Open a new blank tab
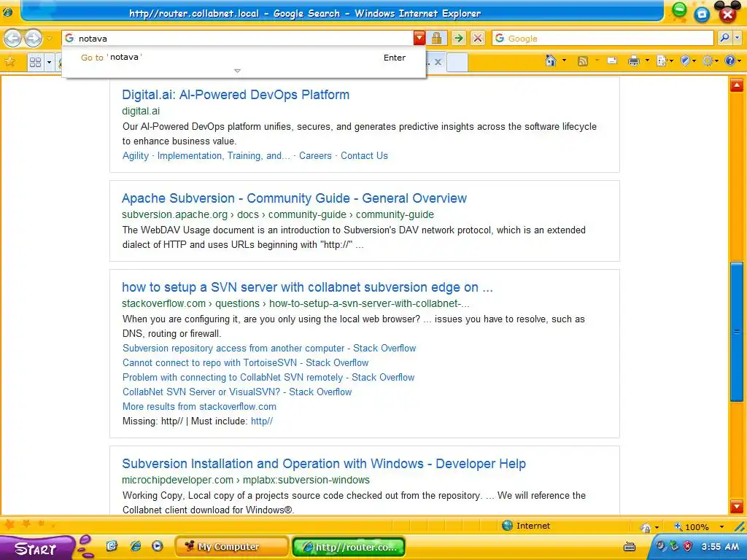747x560 pixels. pyautogui.click(x=457, y=63)
